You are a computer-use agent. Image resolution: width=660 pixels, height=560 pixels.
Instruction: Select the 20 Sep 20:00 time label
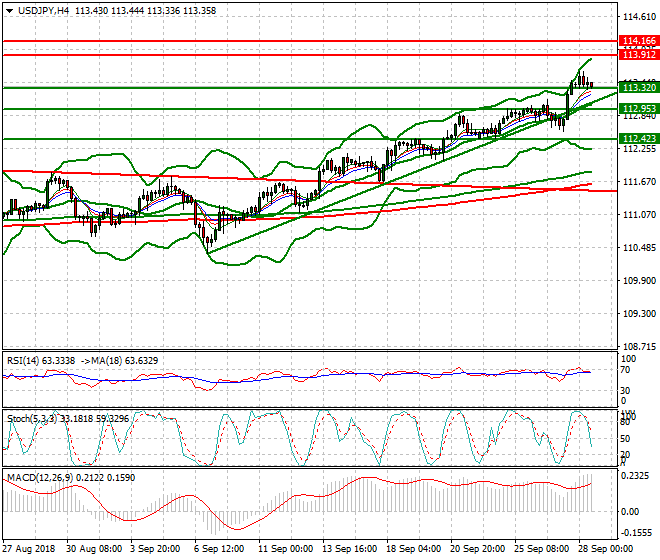(x=477, y=549)
